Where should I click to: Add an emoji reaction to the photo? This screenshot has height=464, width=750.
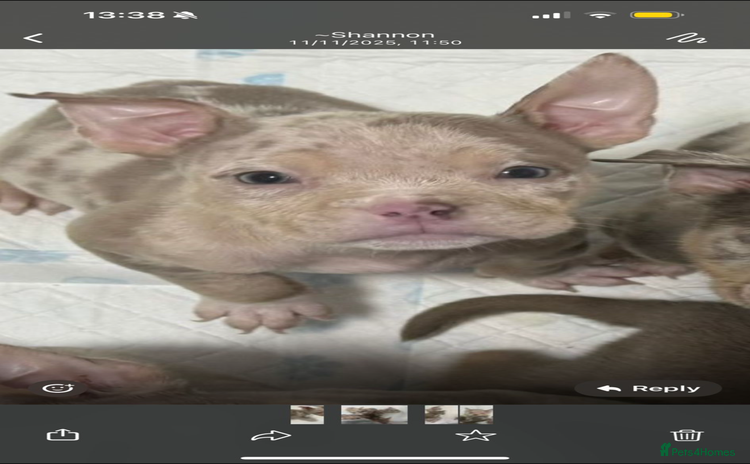(58, 388)
